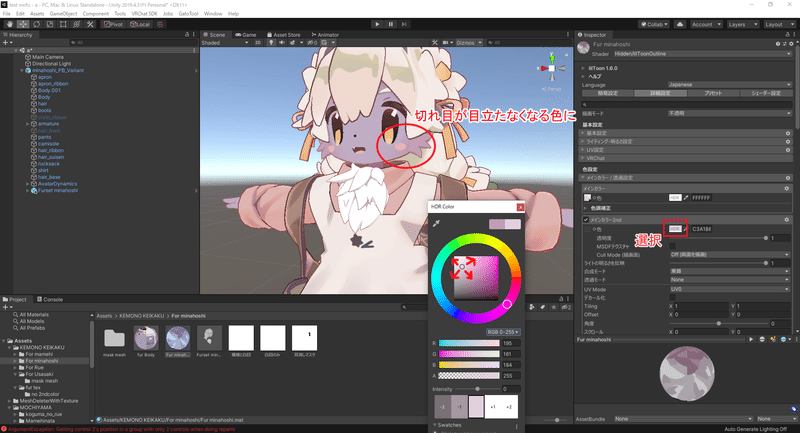Open the Layout dropdown
800x433 pixels.
tap(778, 24)
